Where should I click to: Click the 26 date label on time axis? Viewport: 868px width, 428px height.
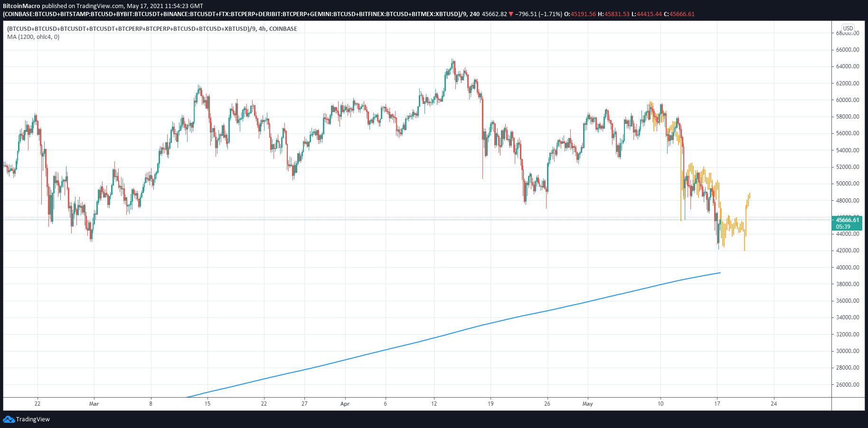(x=547, y=404)
